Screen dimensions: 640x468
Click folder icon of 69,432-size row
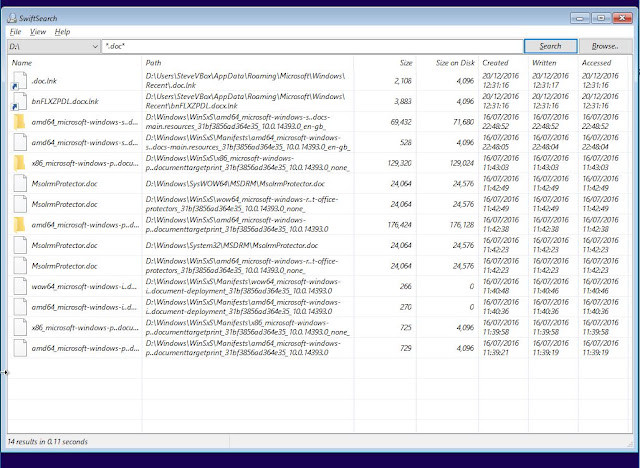tap(20, 122)
